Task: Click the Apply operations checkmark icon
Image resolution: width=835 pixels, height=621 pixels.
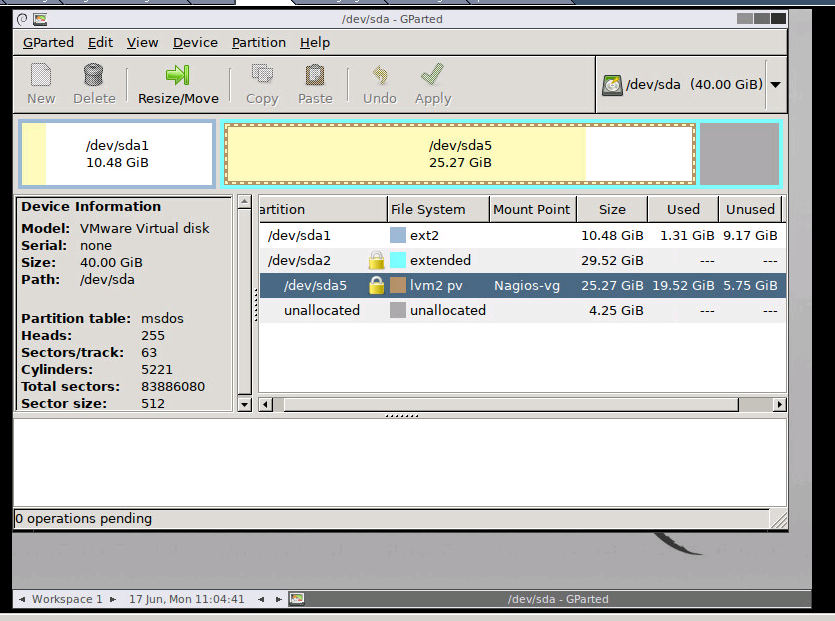Action: pyautogui.click(x=433, y=75)
